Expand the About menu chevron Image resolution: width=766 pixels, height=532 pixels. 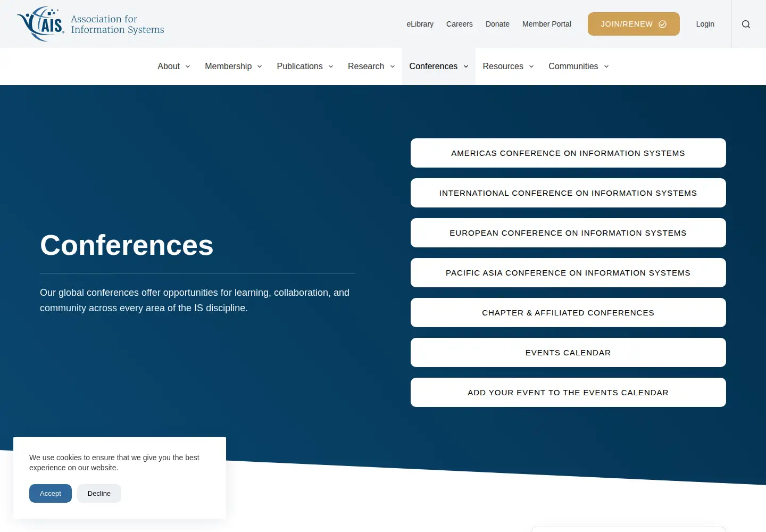point(187,66)
